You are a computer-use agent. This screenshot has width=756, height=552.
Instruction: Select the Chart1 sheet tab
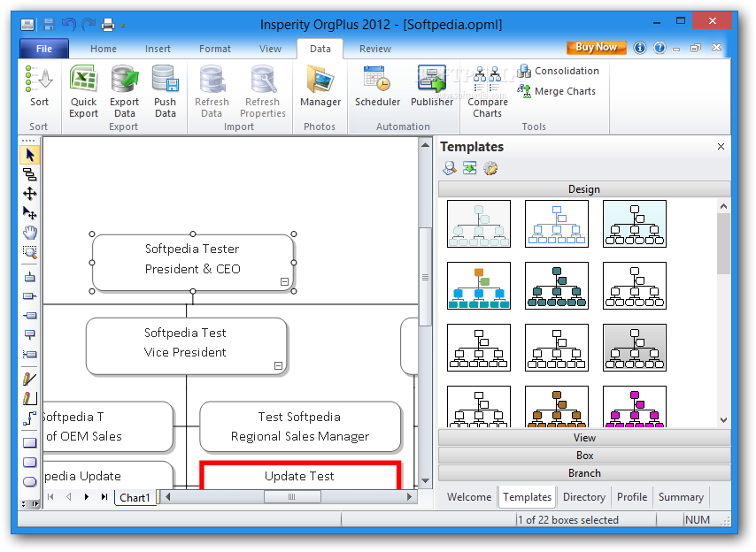pyautogui.click(x=135, y=497)
